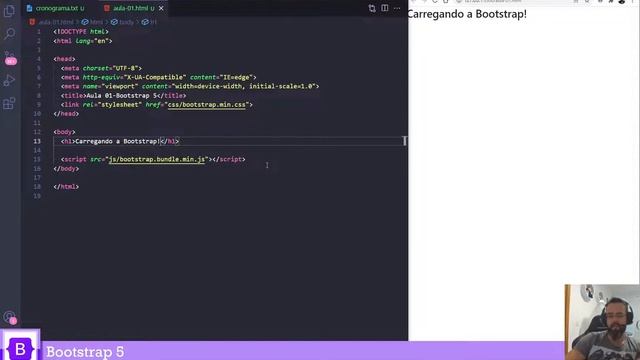Click the Bootstrap B logo in overlay
This screenshot has height=360, width=640.
coord(20,349)
